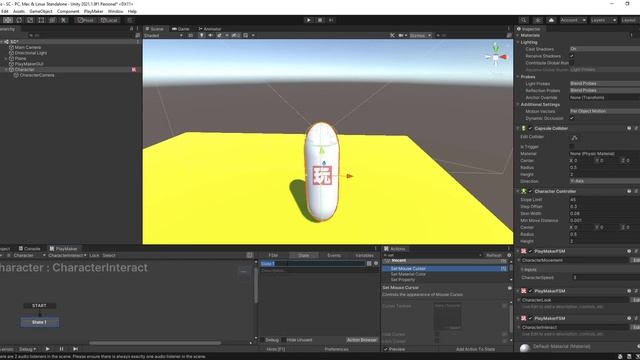Click Refresh in Actions panel
Viewport: 640px width, 360px height.
494,256
